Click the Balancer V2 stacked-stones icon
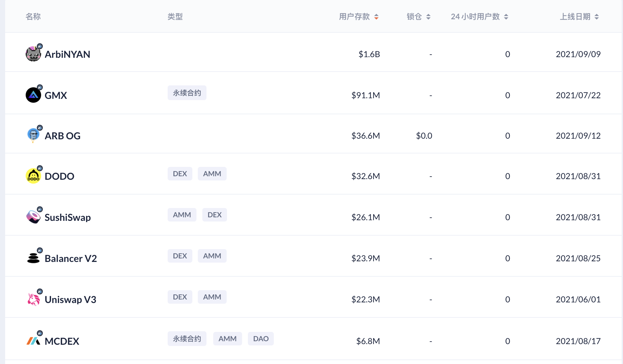 (33, 258)
